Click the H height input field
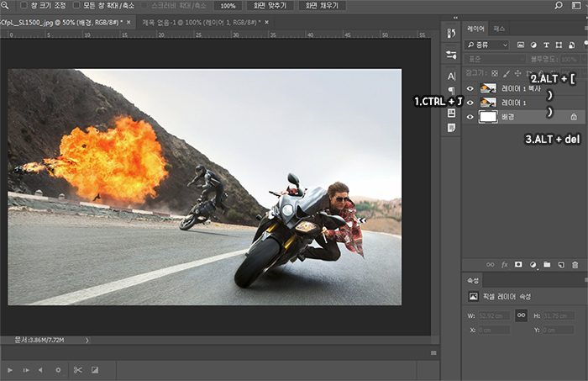Image resolution: width=588 pixels, height=381 pixels. 559,316
